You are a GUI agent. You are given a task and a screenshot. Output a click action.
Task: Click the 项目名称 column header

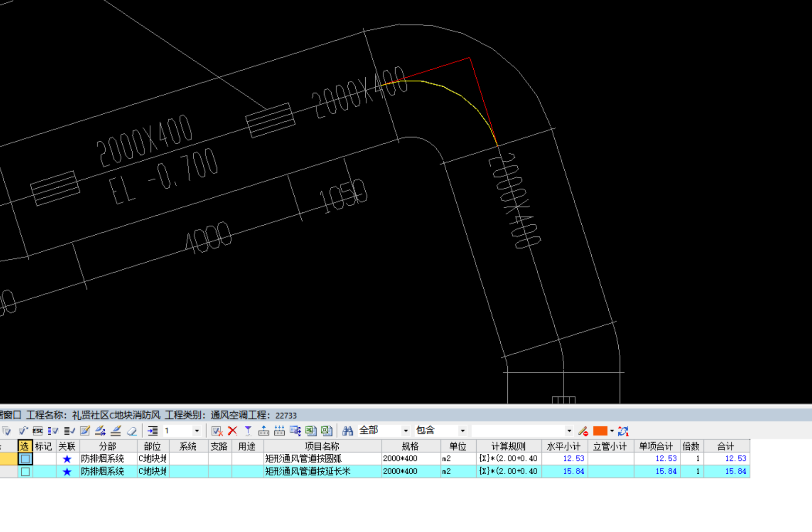[322, 446]
